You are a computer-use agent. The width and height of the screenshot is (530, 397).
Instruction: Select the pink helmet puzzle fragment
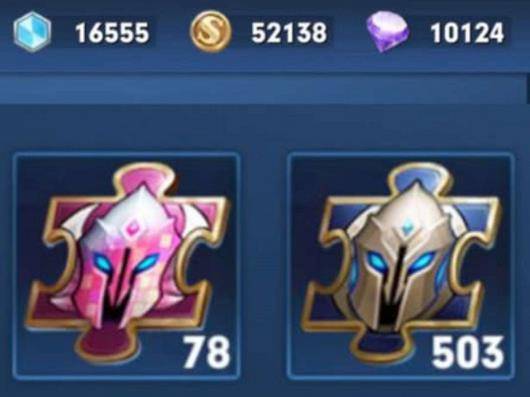(x=127, y=265)
